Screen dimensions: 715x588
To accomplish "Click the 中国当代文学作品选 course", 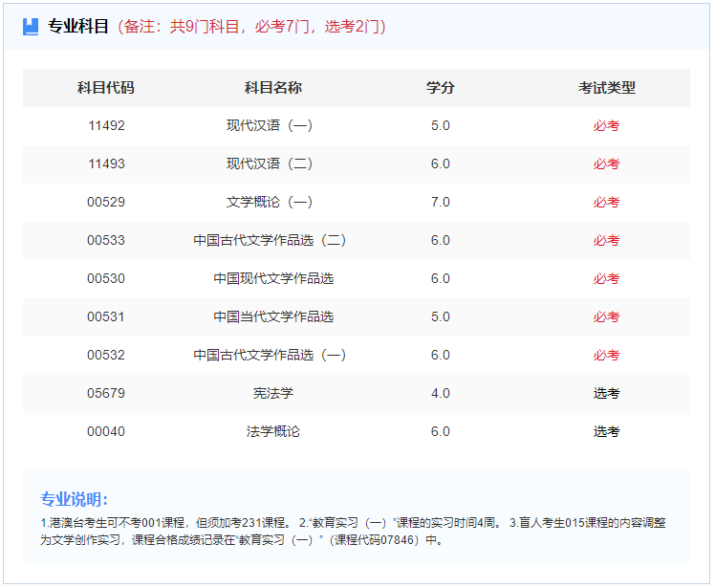I will point(273,316).
